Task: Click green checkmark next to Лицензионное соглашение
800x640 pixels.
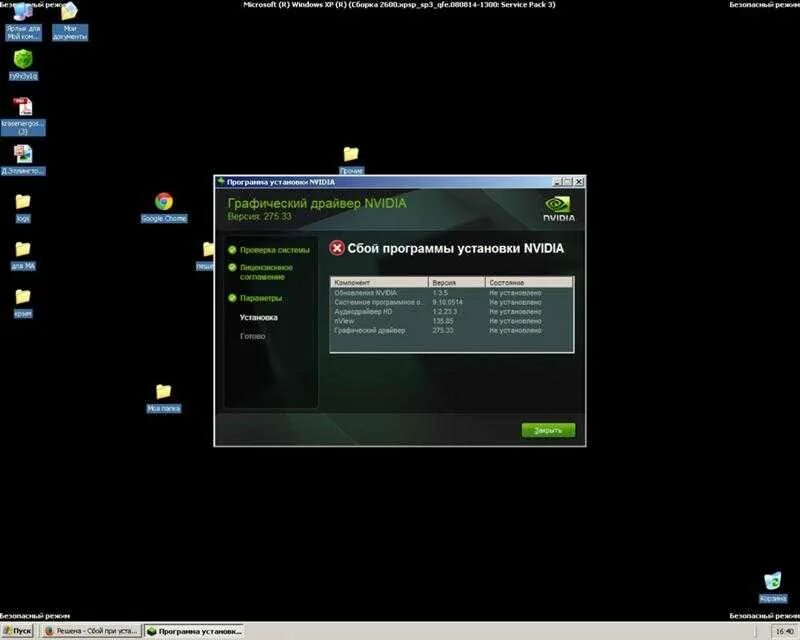Action: point(232,267)
